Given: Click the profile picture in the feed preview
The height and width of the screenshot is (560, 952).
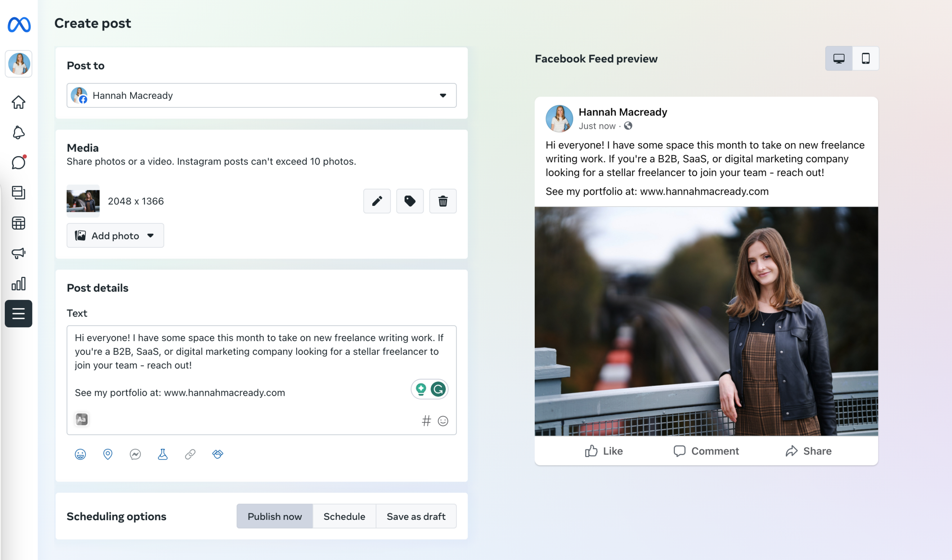Looking at the screenshot, I should click(x=559, y=119).
